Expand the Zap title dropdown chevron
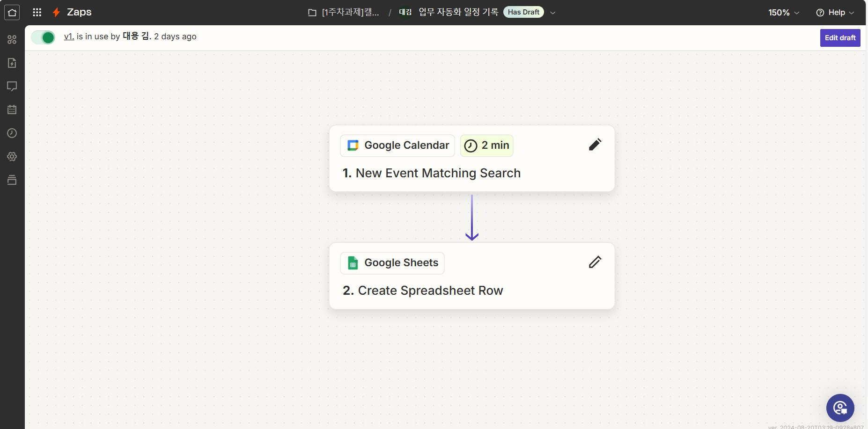This screenshot has height=429, width=868. 553,13
